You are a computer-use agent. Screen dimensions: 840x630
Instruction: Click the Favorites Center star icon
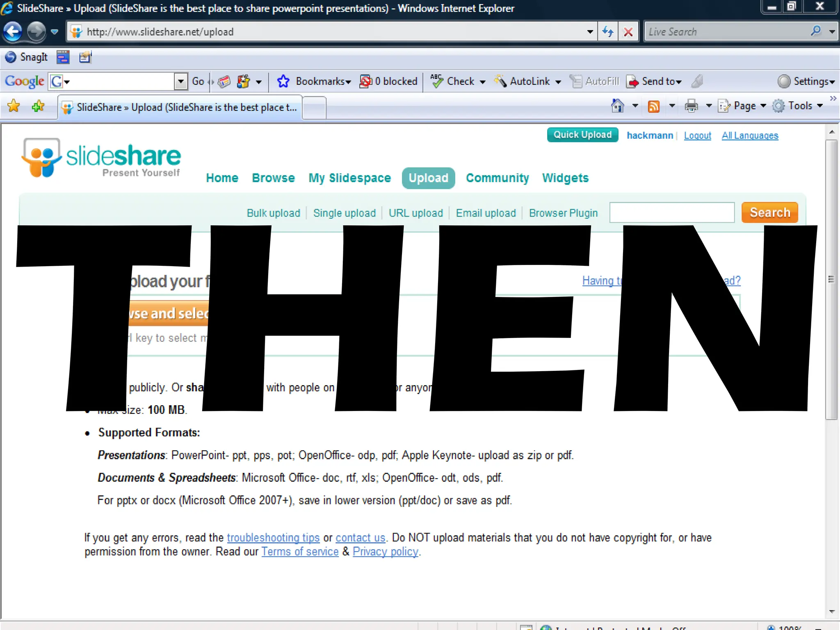(14, 106)
